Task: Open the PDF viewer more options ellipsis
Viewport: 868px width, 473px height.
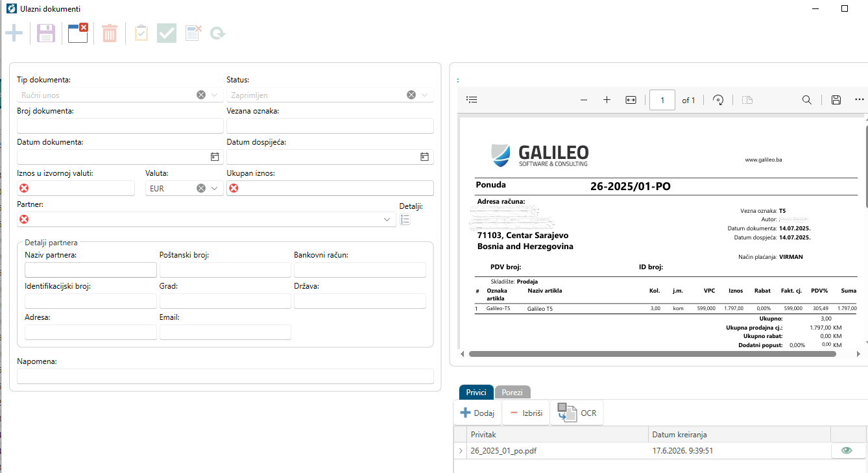Action: click(x=860, y=100)
